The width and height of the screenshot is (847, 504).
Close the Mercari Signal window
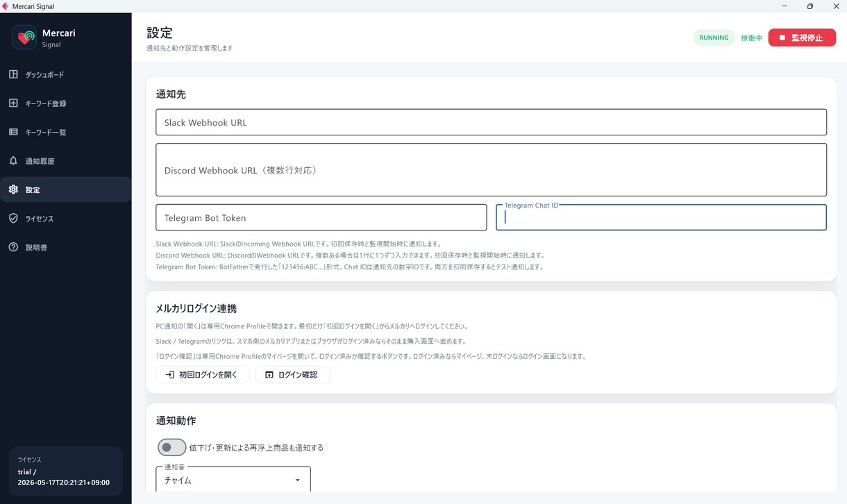pos(835,6)
